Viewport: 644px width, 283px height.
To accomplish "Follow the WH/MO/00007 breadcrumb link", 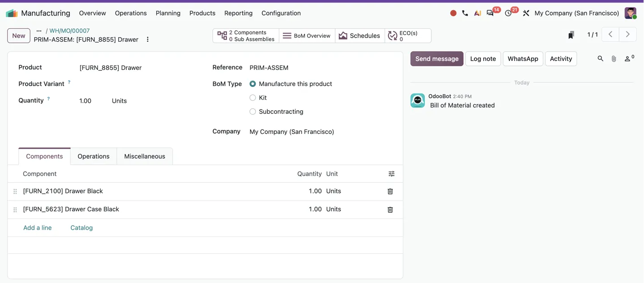I will tap(69, 31).
